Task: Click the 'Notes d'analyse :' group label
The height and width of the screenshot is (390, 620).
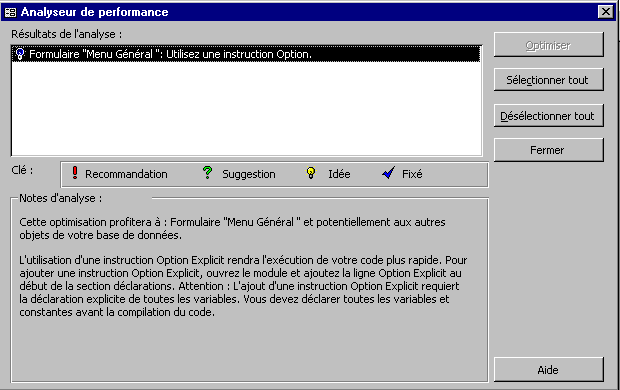Action: click(60, 198)
